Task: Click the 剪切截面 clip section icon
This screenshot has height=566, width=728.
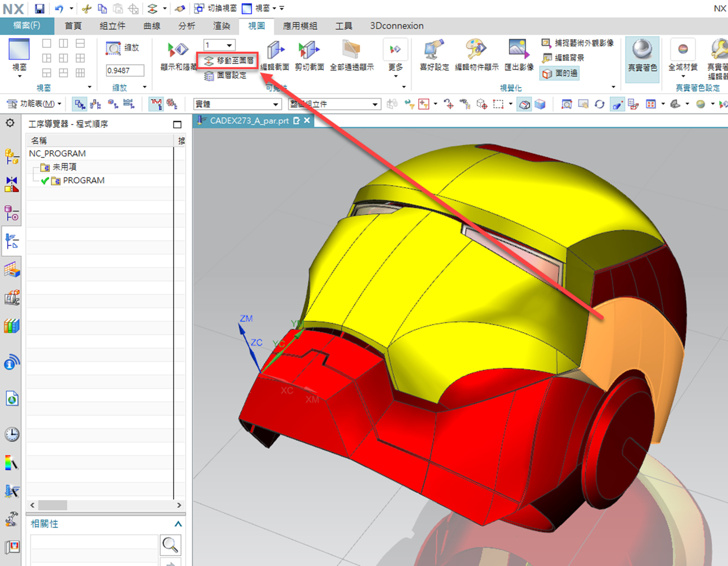Action: coord(309,50)
